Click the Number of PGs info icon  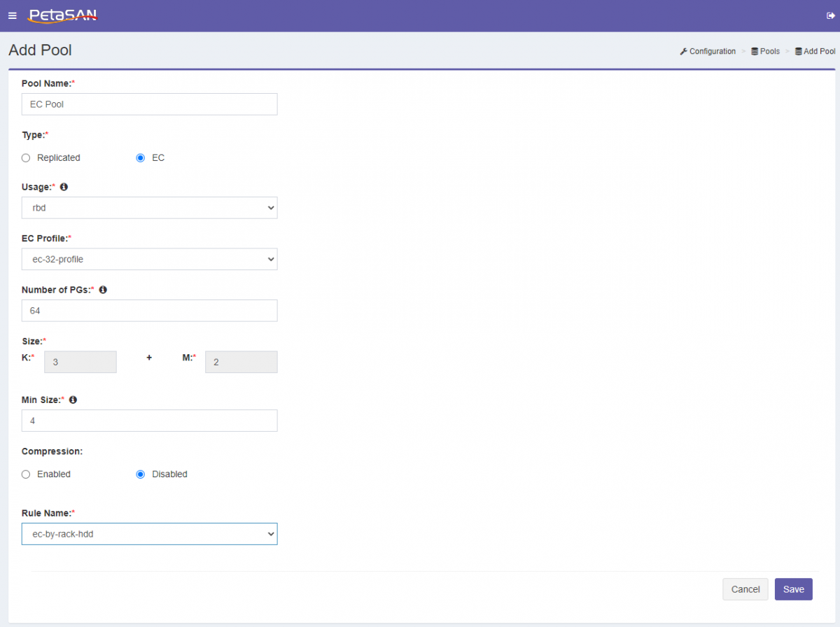(x=103, y=289)
